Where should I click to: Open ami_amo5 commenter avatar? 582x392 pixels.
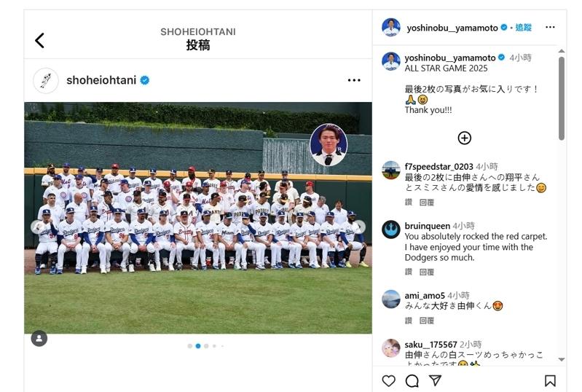391,299
